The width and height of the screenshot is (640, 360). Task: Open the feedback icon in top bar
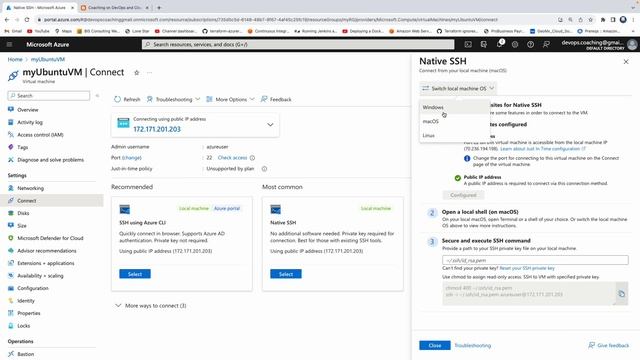click(546, 44)
